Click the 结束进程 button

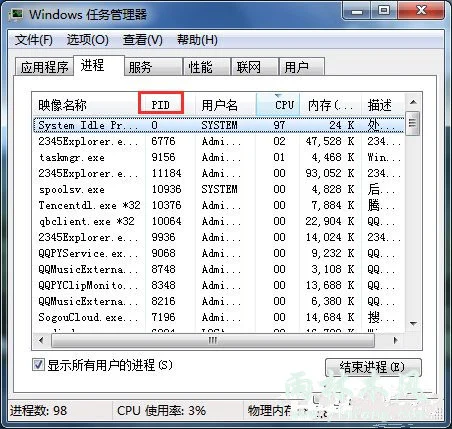pyautogui.click(x=373, y=368)
